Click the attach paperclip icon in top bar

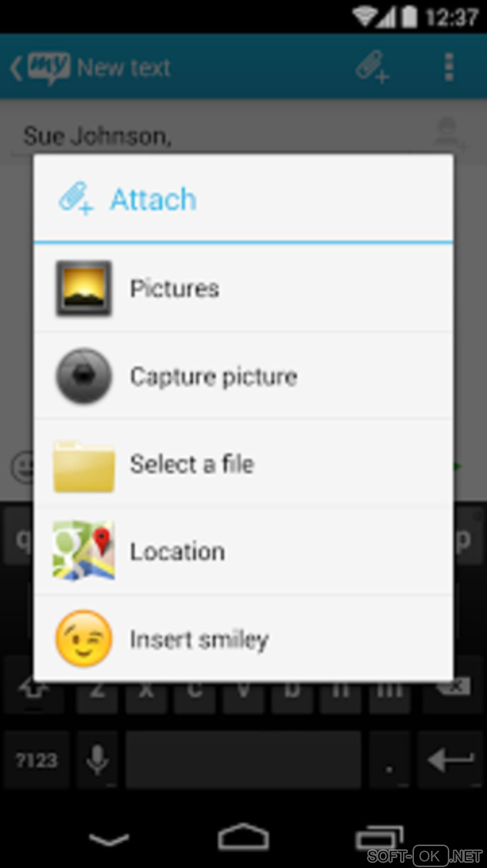pos(372,66)
